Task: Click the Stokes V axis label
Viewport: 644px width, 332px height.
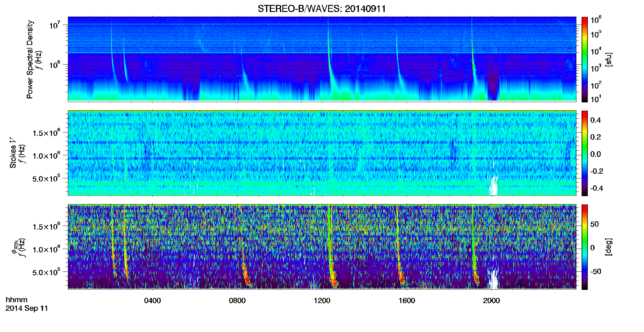Action: 13,153
